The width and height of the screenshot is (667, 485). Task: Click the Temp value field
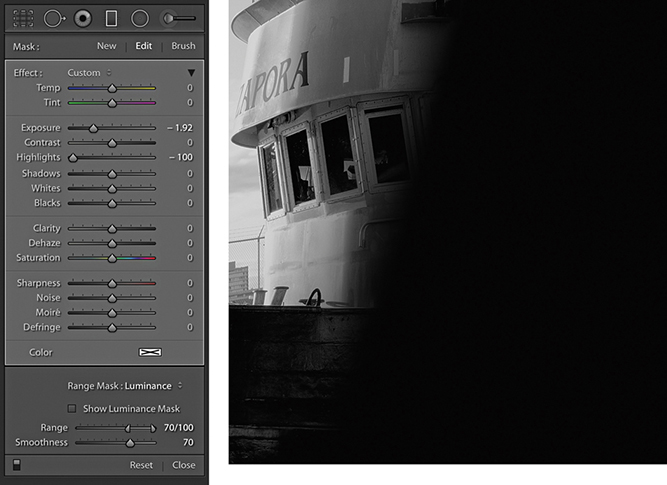pyautogui.click(x=190, y=88)
